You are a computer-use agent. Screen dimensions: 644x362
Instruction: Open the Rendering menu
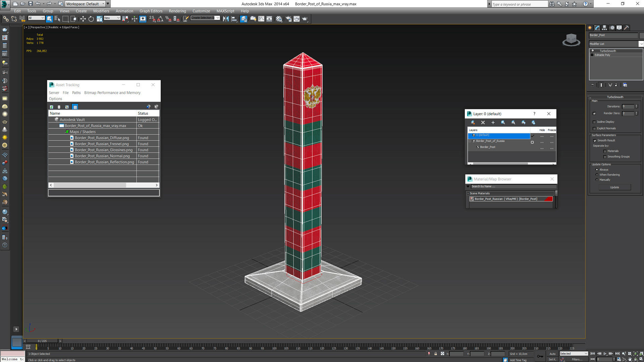177,11
